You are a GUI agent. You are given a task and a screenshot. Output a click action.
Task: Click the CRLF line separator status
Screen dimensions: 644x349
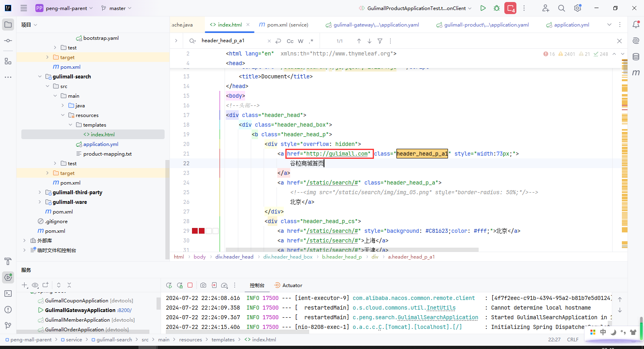(573, 339)
